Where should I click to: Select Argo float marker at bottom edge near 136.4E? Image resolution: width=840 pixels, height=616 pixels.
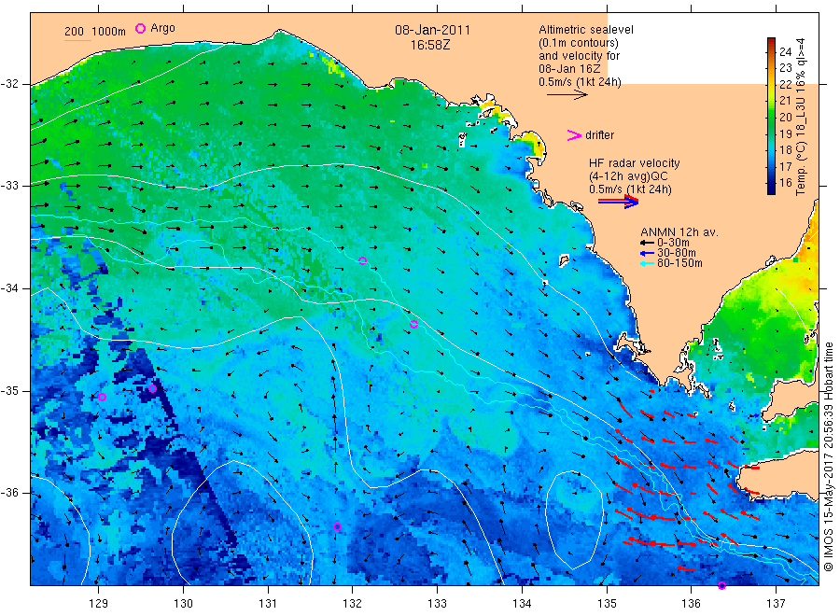pos(721,585)
